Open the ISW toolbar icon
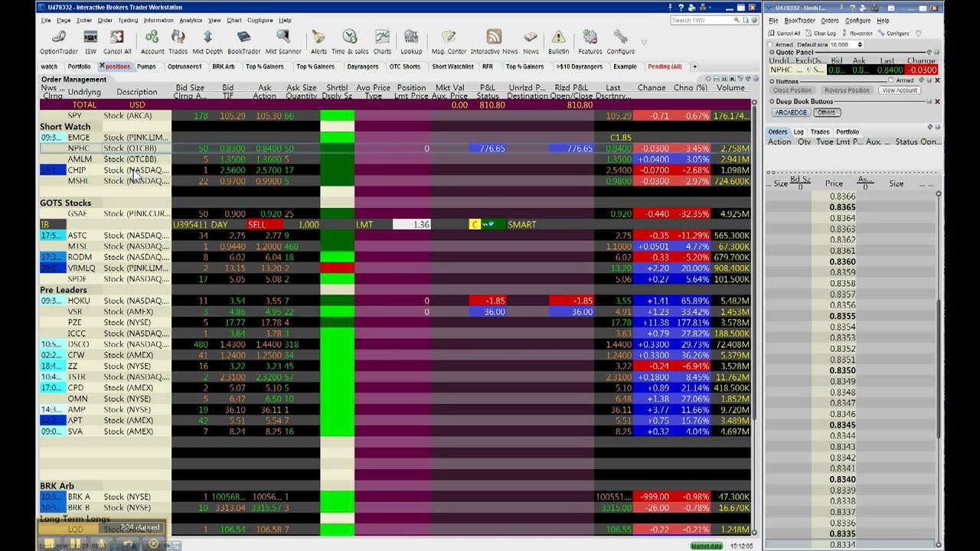 (90, 42)
